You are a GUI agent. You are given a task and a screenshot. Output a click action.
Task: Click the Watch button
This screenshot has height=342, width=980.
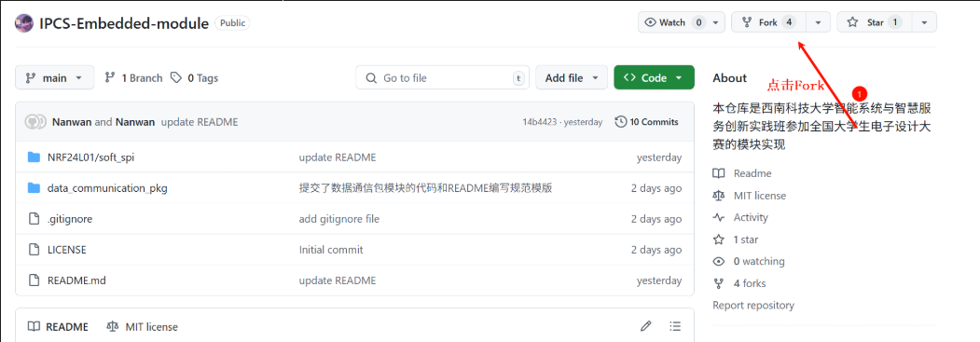point(673,22)
